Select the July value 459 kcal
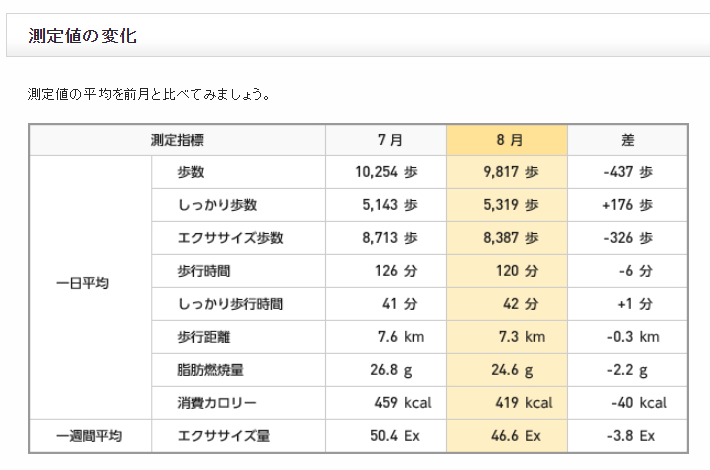This screenshot has height=470, width=710. (403, 403)
